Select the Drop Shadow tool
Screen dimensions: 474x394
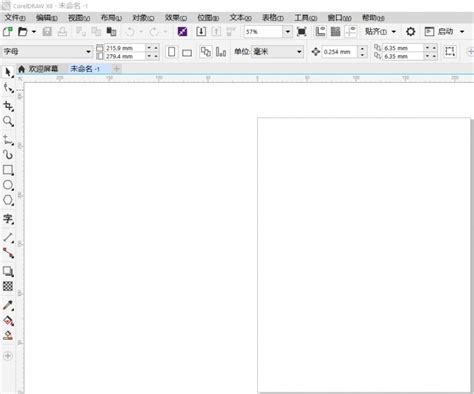(x=8, y=271)
